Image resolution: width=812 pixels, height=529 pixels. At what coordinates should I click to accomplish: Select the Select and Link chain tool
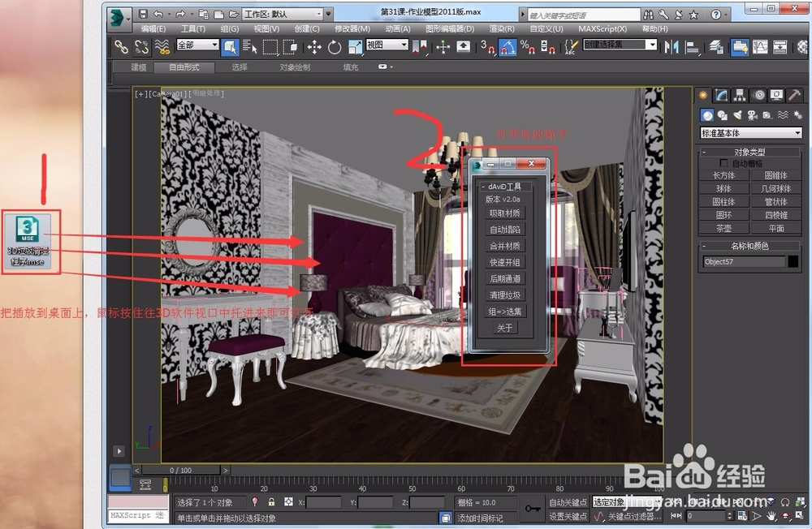(x=121, y=47)
